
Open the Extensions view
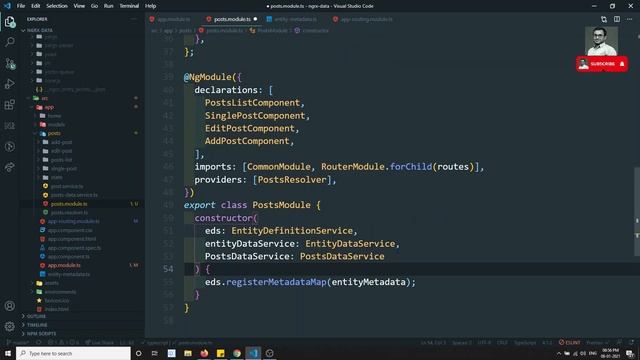tap(10, 105)
